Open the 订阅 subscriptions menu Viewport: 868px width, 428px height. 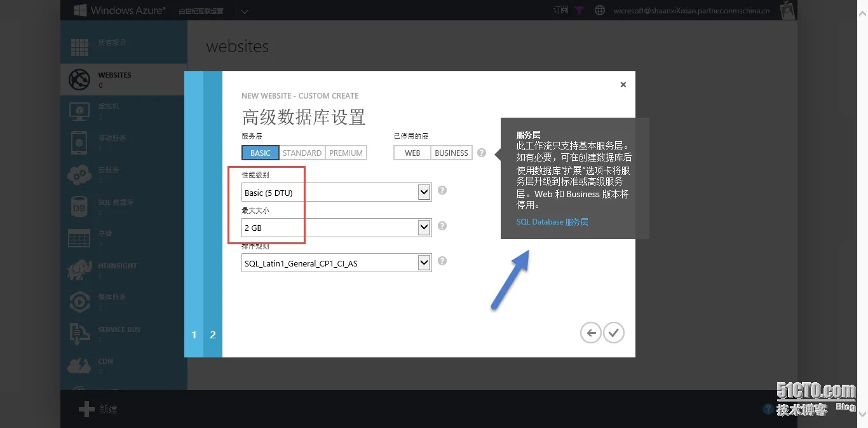[x=560, y=10]
